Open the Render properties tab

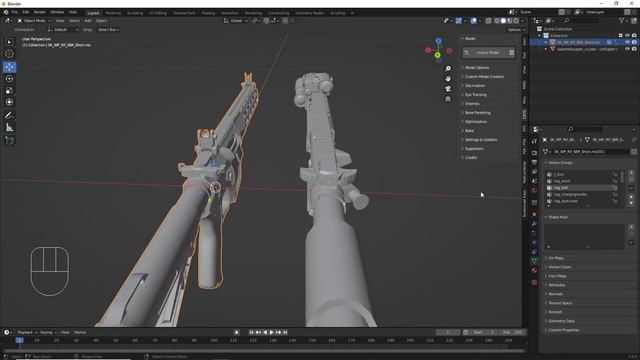pyautogui.click(x=534, y=153)
